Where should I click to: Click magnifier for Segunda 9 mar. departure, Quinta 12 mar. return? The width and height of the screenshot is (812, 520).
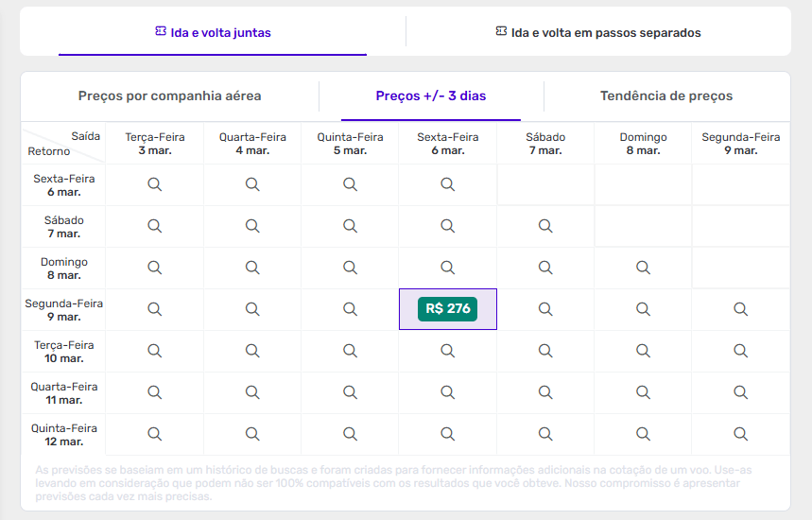click(x=741, y=434)
